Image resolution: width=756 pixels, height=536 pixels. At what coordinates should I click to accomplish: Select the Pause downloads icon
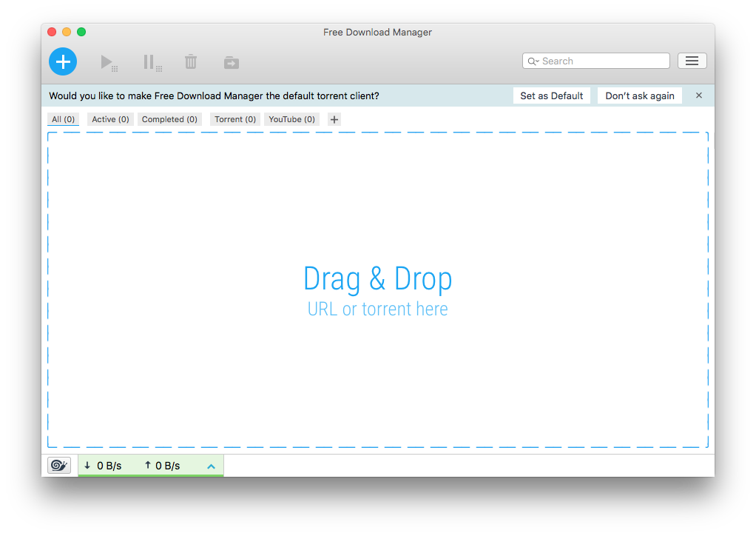tap(150, 63)
